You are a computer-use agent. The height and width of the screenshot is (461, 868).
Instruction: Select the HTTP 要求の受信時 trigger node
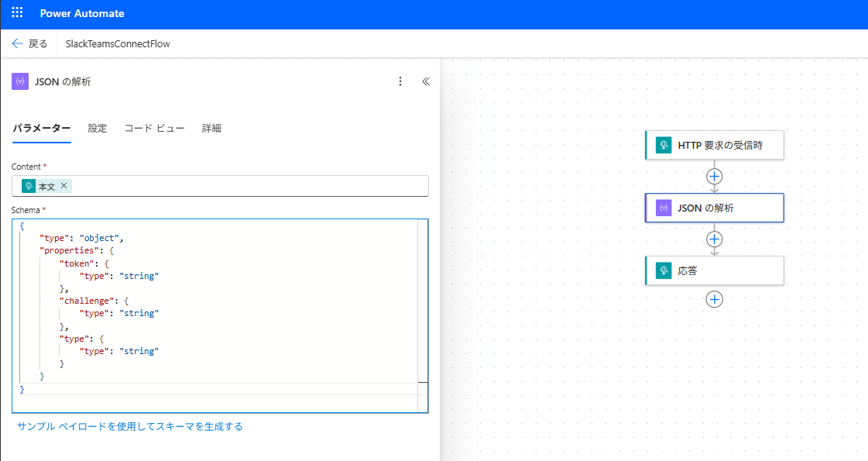point(715,145)
